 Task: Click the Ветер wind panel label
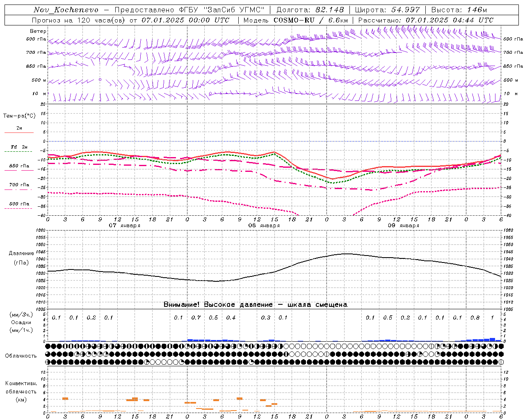(x=38, y=31)
